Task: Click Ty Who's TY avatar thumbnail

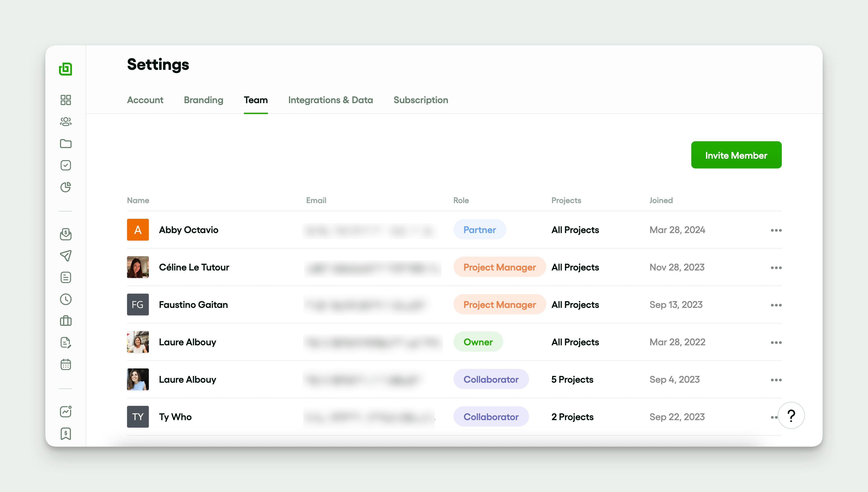Action: pos(137,417)
